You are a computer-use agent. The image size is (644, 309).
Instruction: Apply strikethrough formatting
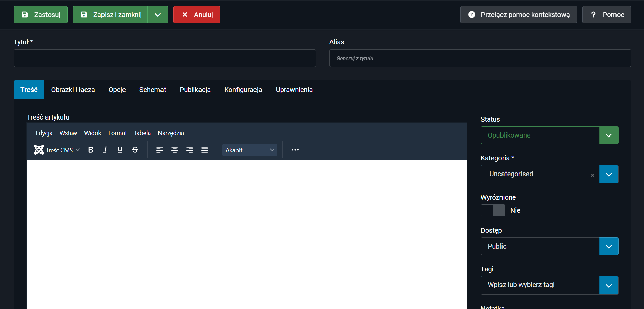pyautogui.click(x=135, y=150)
